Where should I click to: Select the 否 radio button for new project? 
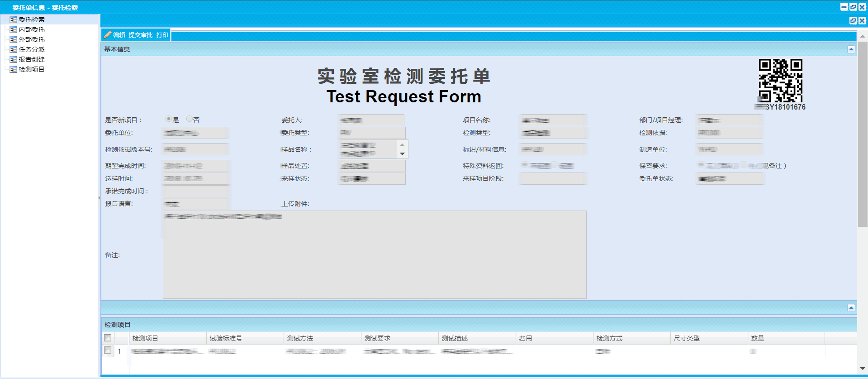coord(190,119)
